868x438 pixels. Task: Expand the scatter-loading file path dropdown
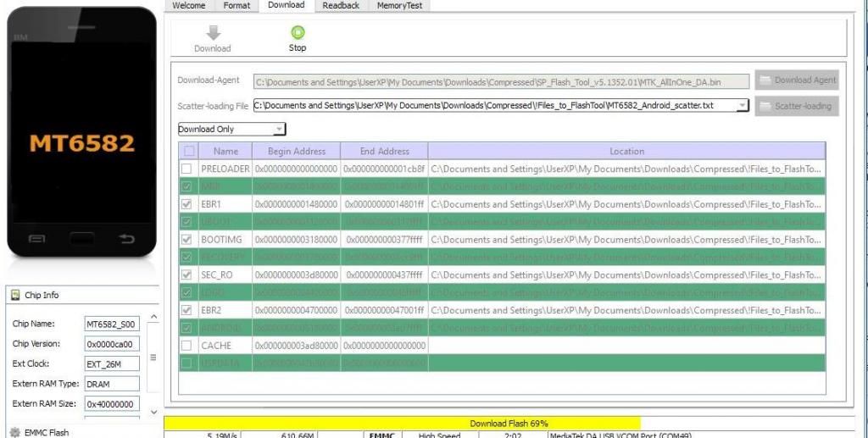pos(743,106)
